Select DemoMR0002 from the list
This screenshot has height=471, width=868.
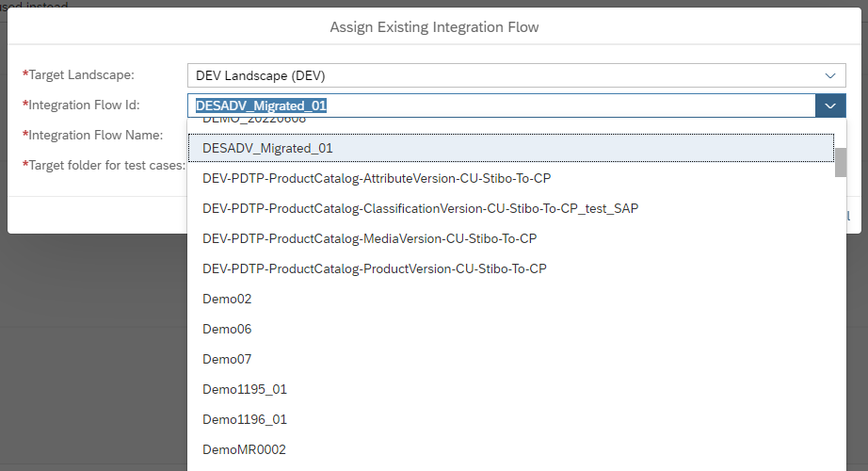[244, 449]
